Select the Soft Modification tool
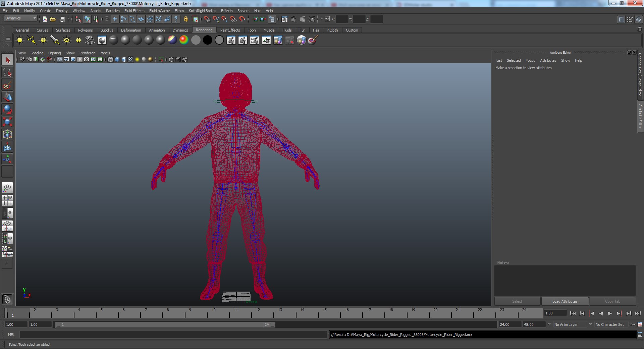644x349 pixels. [x=7, y=147]
